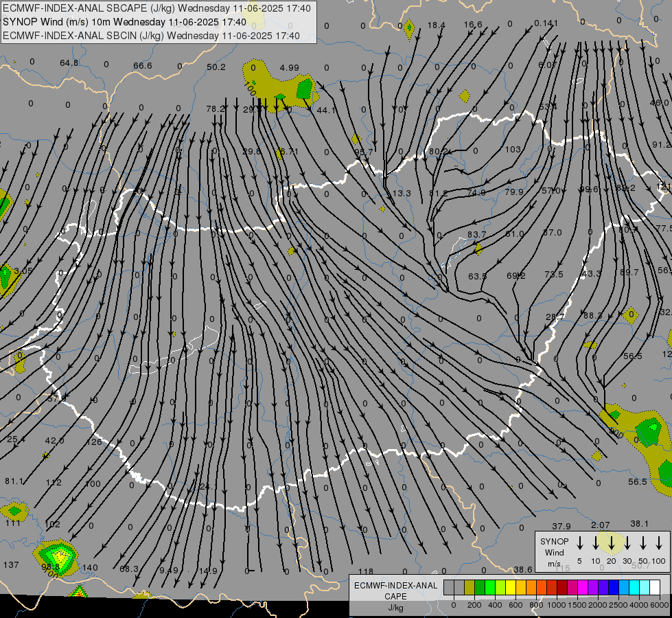
Task: Click the 'ECMWF-INDEX-ANAL SBCIN' title line
Action: (x=151, y=36)
